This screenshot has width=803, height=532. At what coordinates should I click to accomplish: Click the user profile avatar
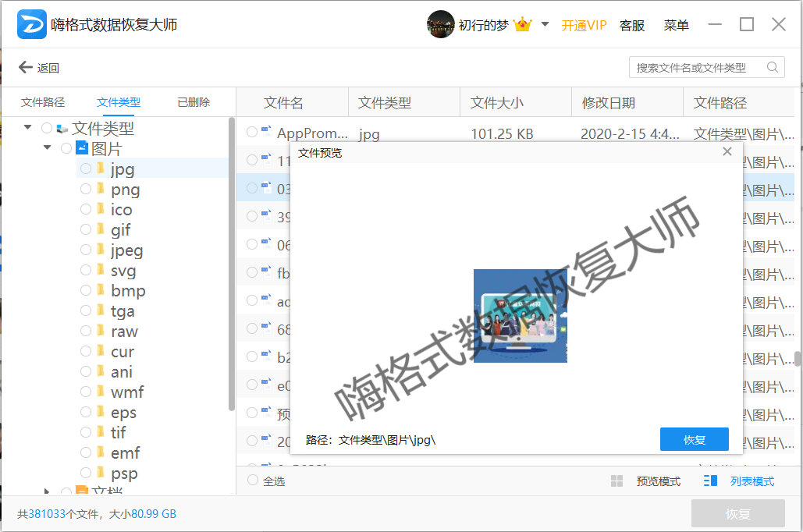tap(440, 25)
